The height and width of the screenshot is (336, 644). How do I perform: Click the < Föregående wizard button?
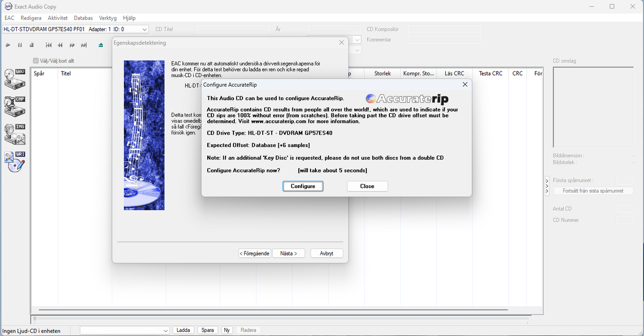255,253
